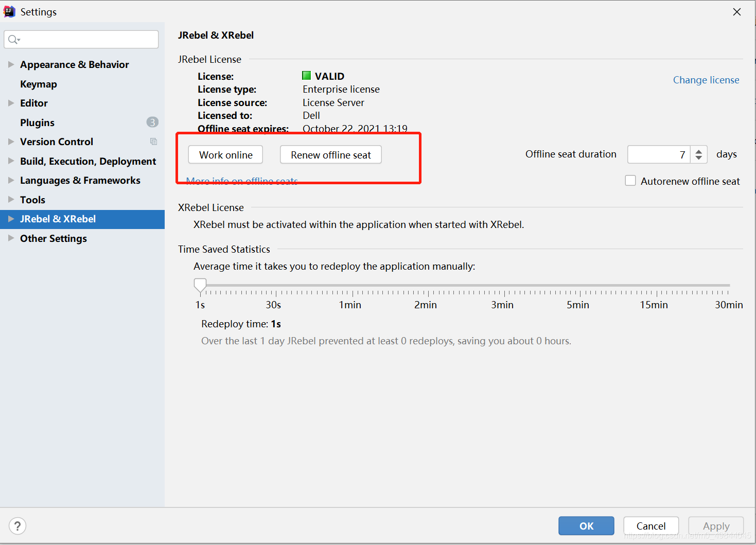The width and height of the screenshot is (756, 545).
Task: Open the Change license link
Action: [706, 80]
